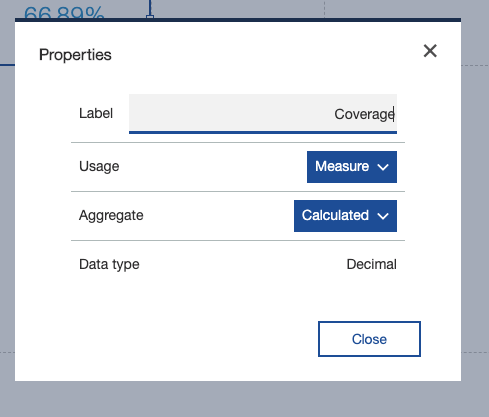Click the Properties dialog title
This screenshot has width=489, height=417.
tap(75, 55)
